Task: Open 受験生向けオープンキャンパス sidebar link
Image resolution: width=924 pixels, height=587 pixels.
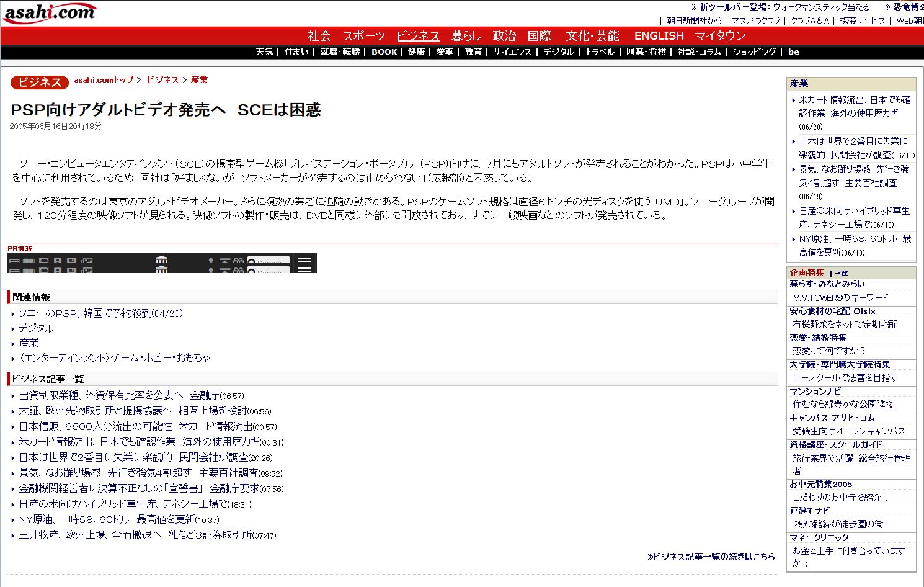Action: click(849, 431)
